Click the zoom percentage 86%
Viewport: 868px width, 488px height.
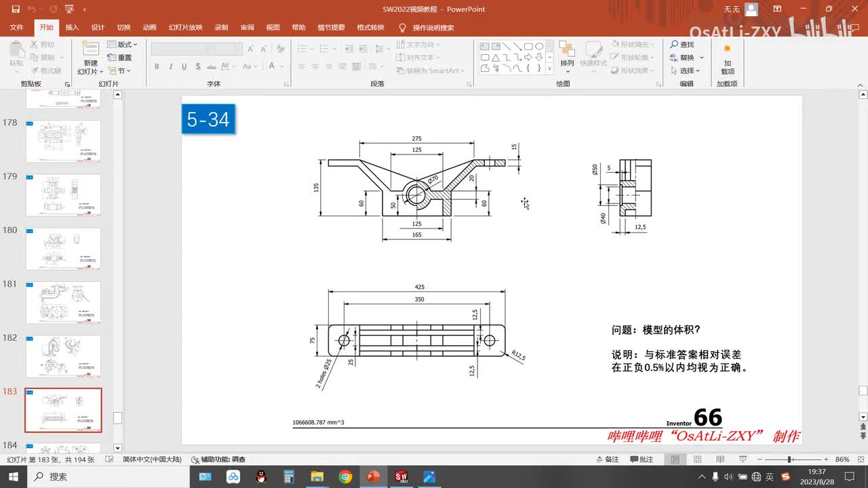click(x=842, y=459)
